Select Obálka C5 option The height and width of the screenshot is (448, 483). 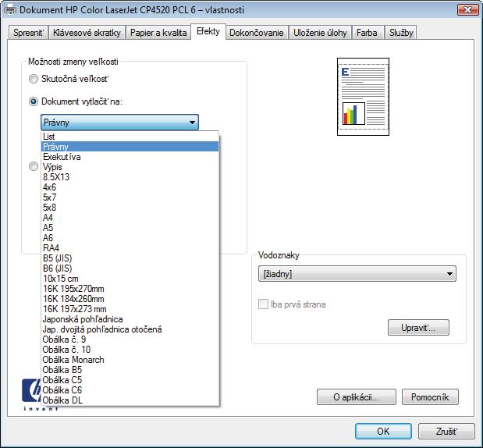[x=130, y=380]
